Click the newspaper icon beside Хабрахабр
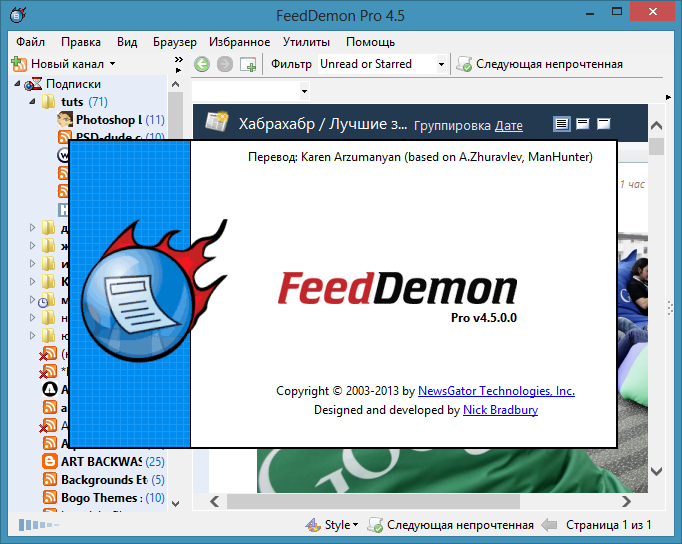The image size is (682, 544). [x=217, y=122]
